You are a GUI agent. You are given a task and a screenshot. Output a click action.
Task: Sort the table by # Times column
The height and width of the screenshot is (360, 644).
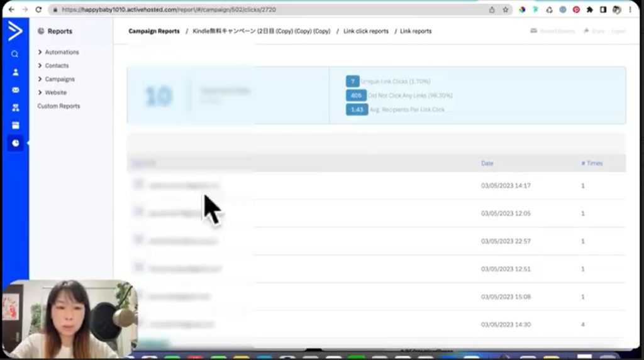coord(592,163)
